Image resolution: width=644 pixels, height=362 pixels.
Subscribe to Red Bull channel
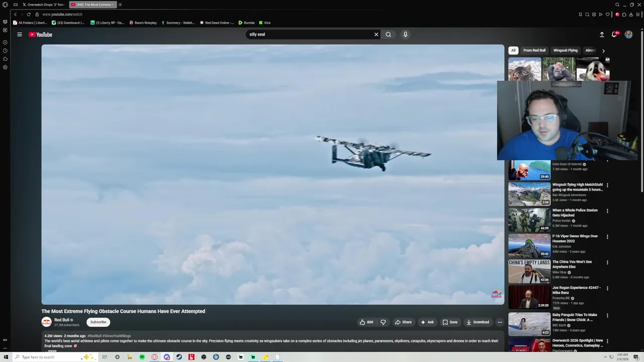pos(98,322)
